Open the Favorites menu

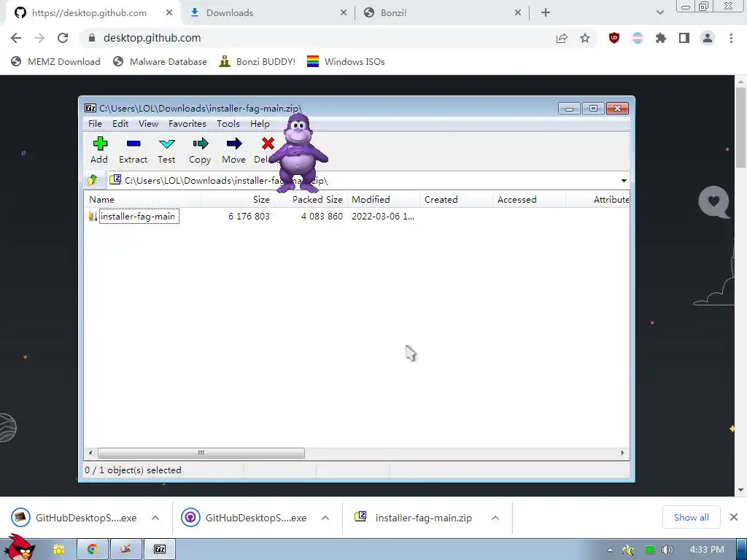point(187,124)
